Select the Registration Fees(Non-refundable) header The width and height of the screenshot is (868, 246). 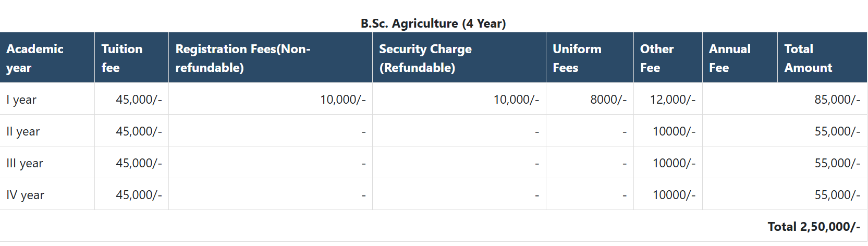[243, 58]
